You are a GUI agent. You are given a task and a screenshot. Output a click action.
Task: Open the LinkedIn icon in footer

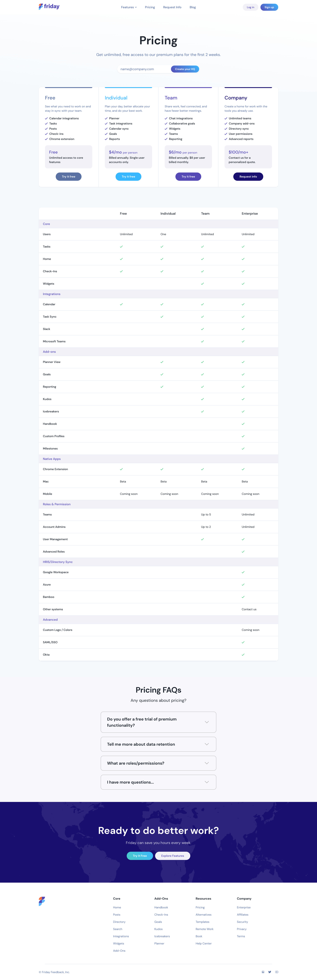(263, 972)
